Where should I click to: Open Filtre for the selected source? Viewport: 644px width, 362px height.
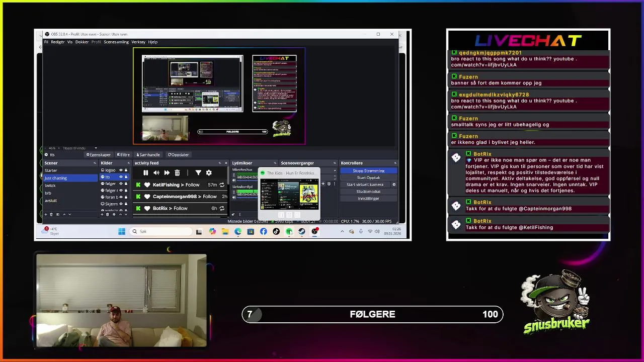pyautogui.click(x=123, y=155)
